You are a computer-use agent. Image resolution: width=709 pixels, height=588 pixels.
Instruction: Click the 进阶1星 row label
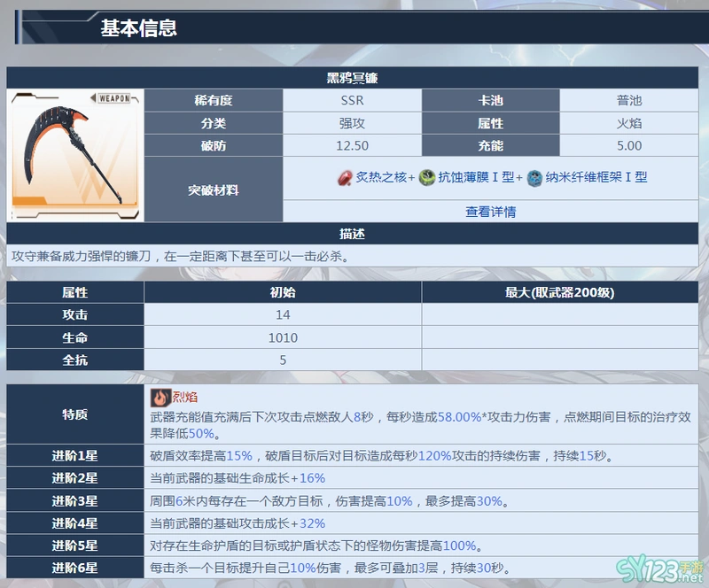[75, 455]
